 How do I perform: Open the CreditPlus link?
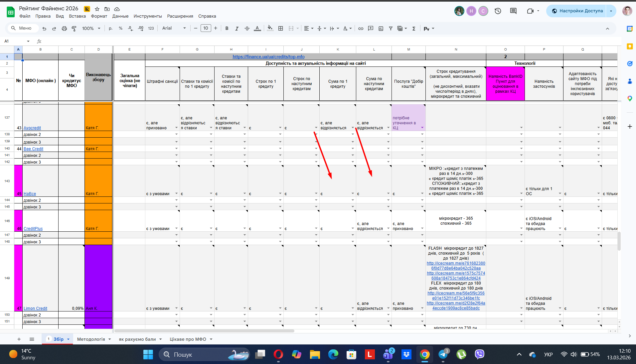33,229
